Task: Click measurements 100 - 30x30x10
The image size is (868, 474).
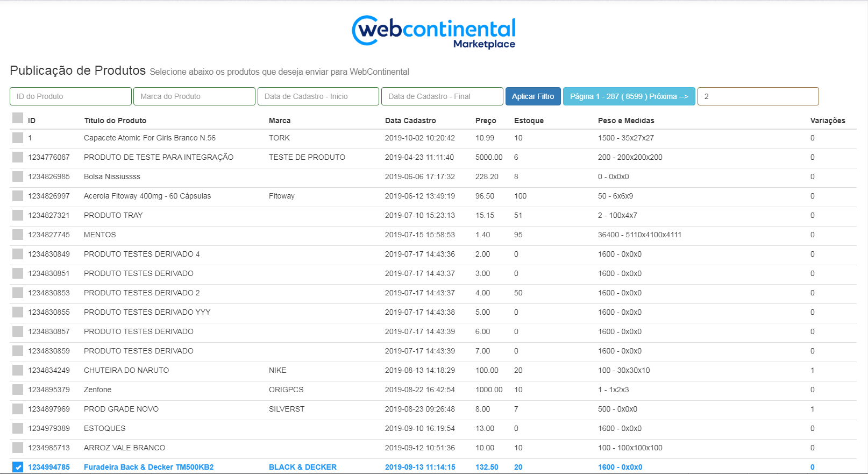Action: (x=624, y=370)
